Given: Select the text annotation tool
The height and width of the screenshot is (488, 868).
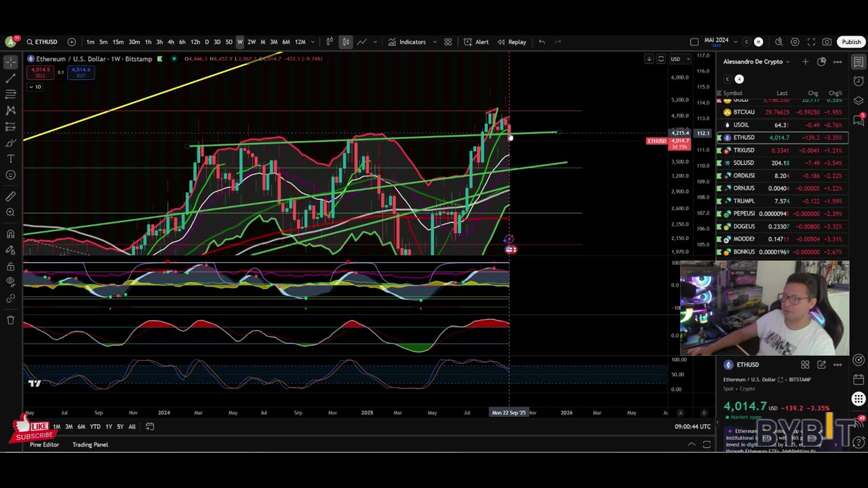Looking at the screenshot, I should coord(11,159).
